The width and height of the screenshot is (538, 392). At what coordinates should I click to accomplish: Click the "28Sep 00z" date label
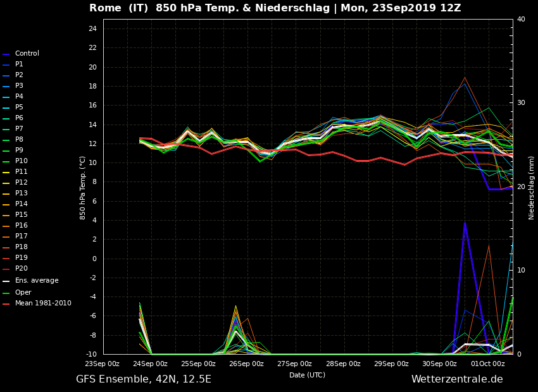point(343,364)
